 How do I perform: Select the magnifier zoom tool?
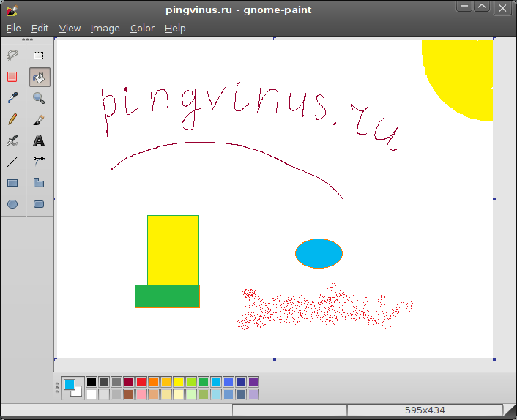coord(39,98)
